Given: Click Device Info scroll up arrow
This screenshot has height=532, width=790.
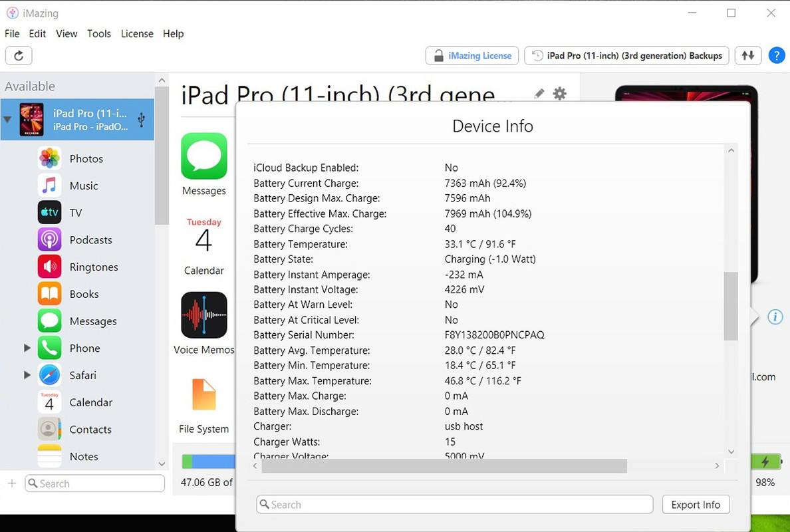Looking at the screenshot, I should click(731, 150).
